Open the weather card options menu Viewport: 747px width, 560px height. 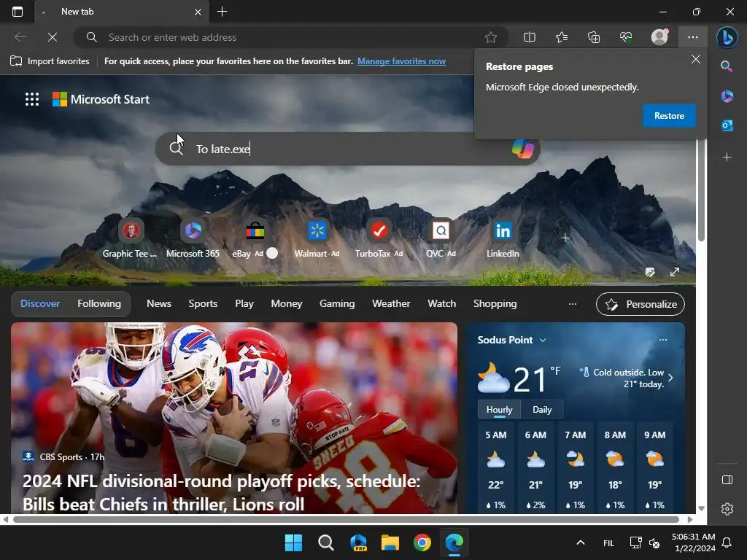(x=662, y=340)
